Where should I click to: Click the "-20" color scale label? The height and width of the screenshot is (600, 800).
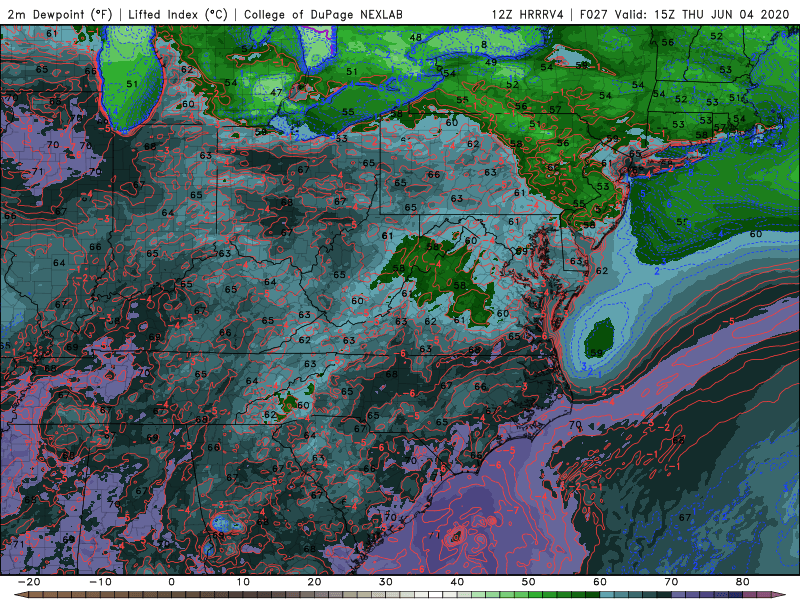[29, 582]
